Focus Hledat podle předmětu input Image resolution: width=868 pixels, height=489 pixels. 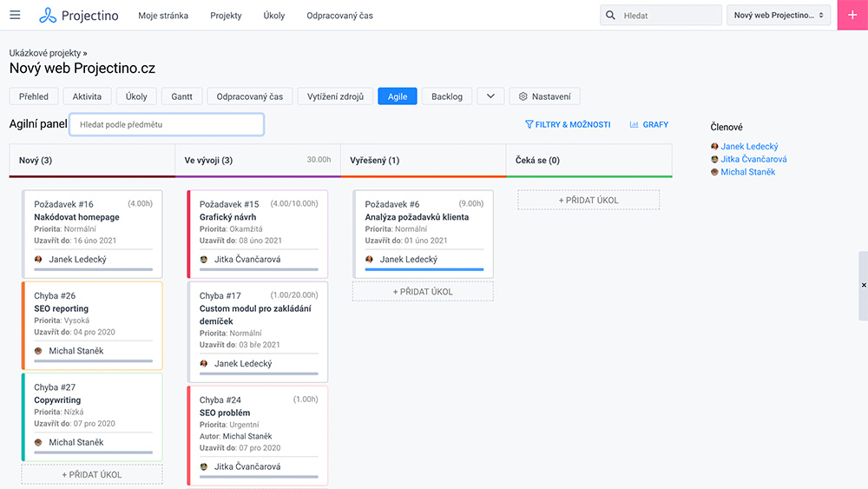point(167,124)
